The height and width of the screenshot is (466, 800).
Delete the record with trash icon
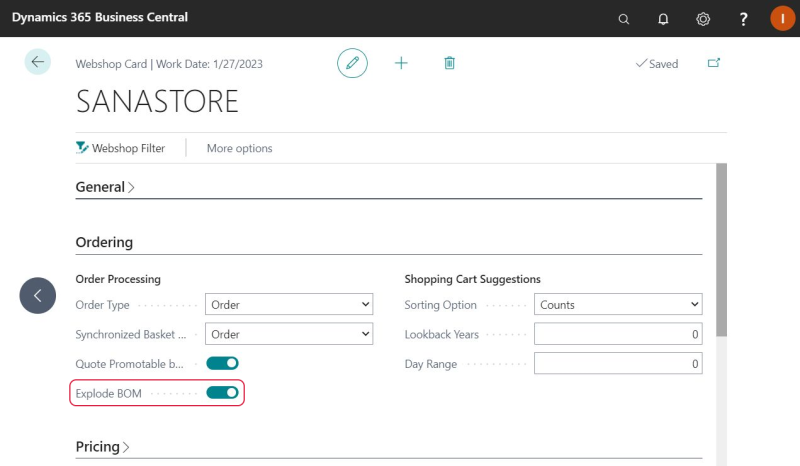click(449, 63)
